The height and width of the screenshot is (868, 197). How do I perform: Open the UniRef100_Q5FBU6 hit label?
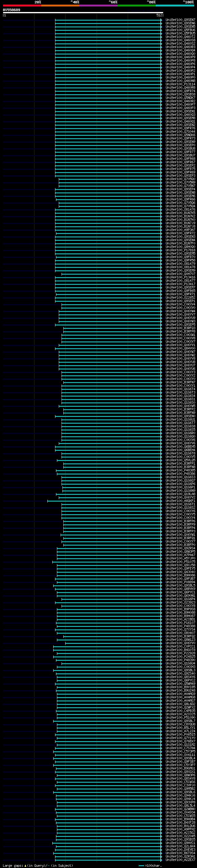(180, 30)
